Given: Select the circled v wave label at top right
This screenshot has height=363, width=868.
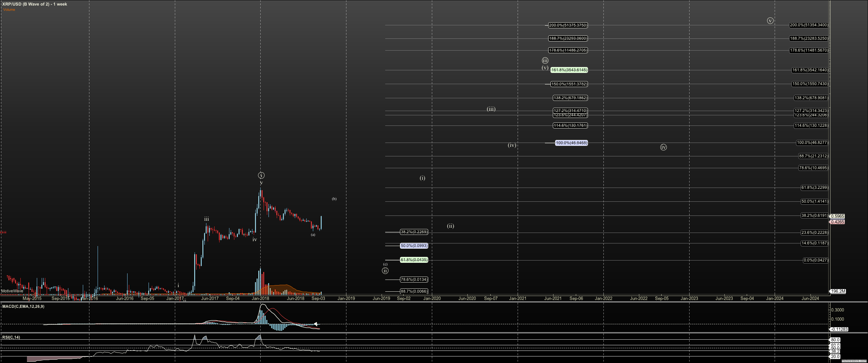Looking at the screenshot, I should [x=770, y=21].
